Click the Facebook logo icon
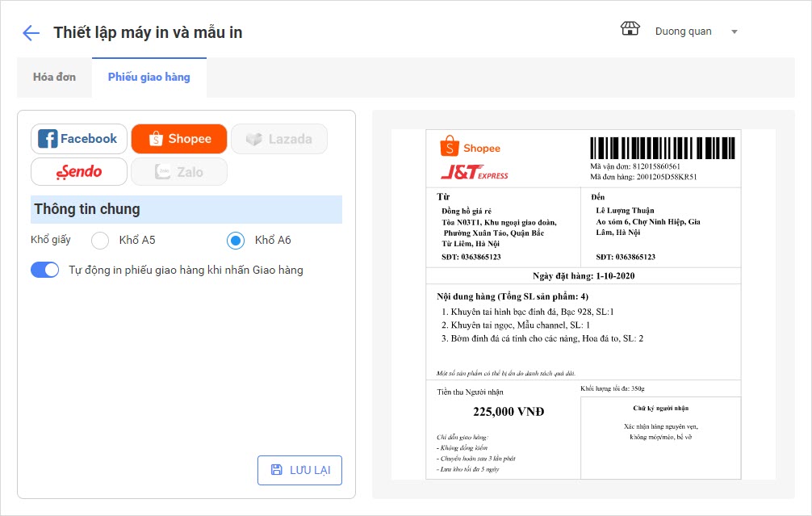This screenshot has width=812, height=516. point(48,139)
